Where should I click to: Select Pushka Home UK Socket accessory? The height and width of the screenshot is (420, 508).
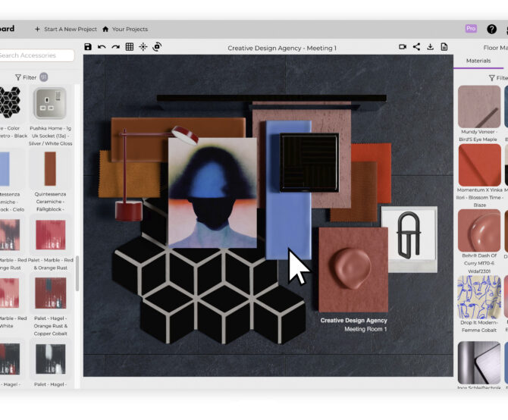pos(50,104)
